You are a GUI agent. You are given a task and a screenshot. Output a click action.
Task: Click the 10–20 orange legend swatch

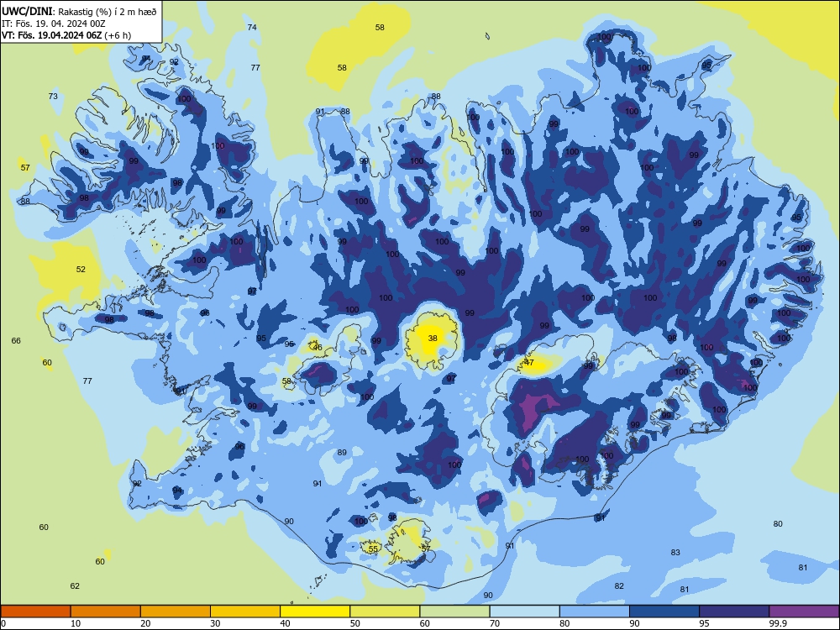[106, 612]
